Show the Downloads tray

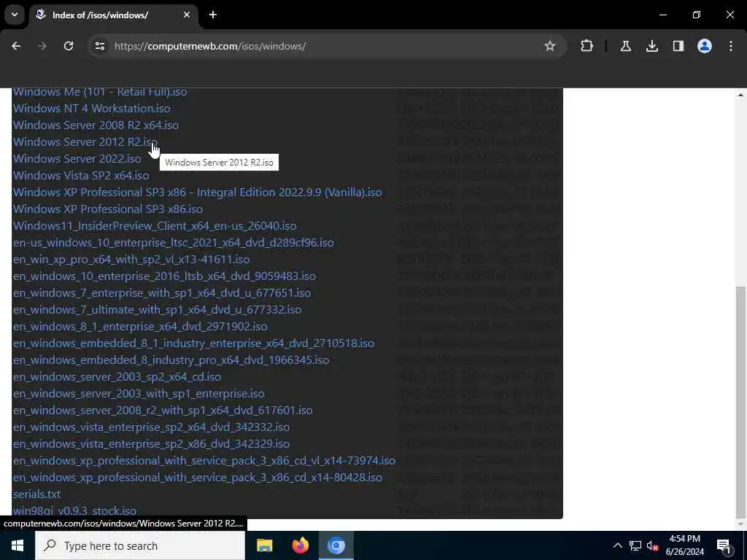tap(652, 46)
